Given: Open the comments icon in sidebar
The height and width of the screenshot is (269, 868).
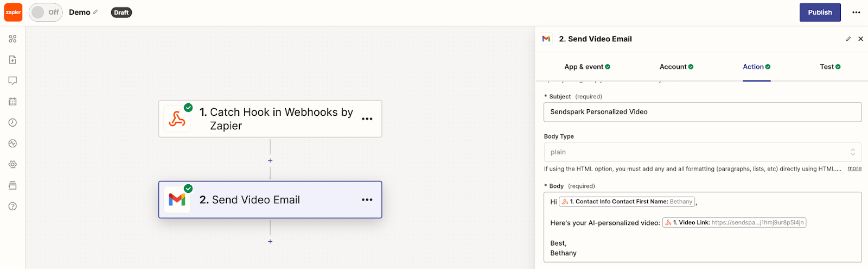Looking at the screenshot, I should (12, 80).
